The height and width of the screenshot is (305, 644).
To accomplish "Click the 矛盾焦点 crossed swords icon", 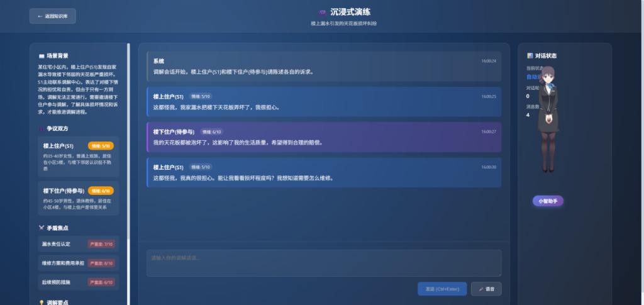I will (x=42, y=228).
